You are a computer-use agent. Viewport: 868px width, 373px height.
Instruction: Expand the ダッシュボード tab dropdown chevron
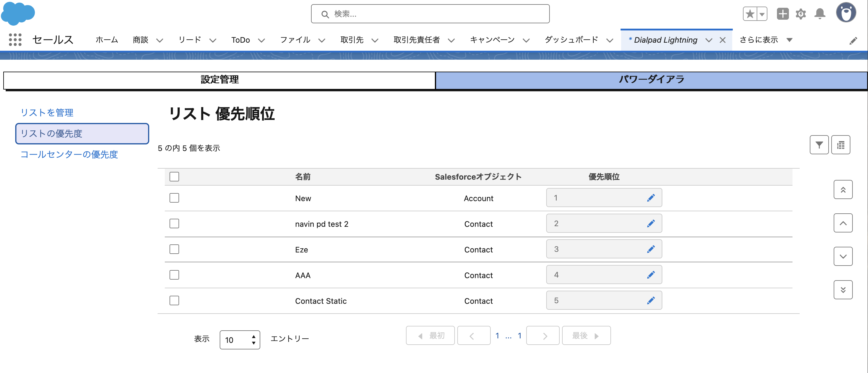(x=610, y=41)
